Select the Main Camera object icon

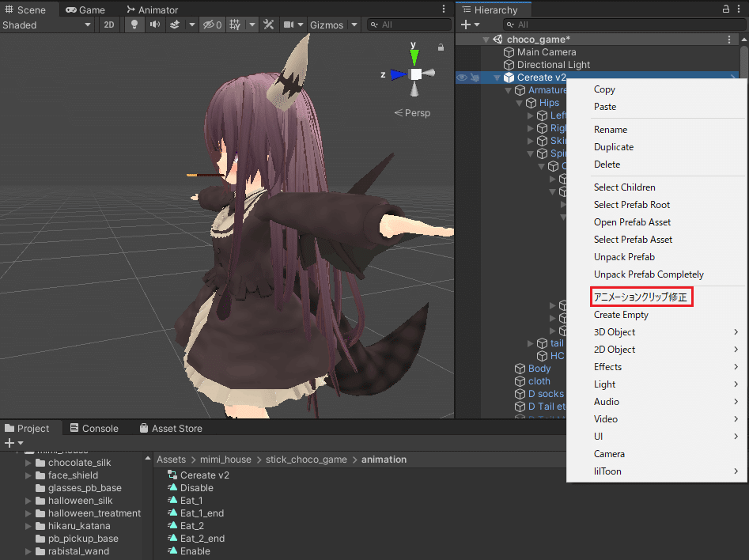point(509,52)
